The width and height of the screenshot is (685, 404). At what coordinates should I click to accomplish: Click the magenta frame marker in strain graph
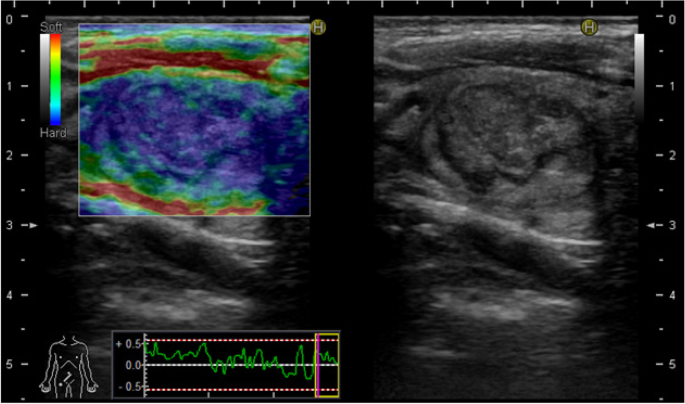pyautogui.click(x=318, y=366)
